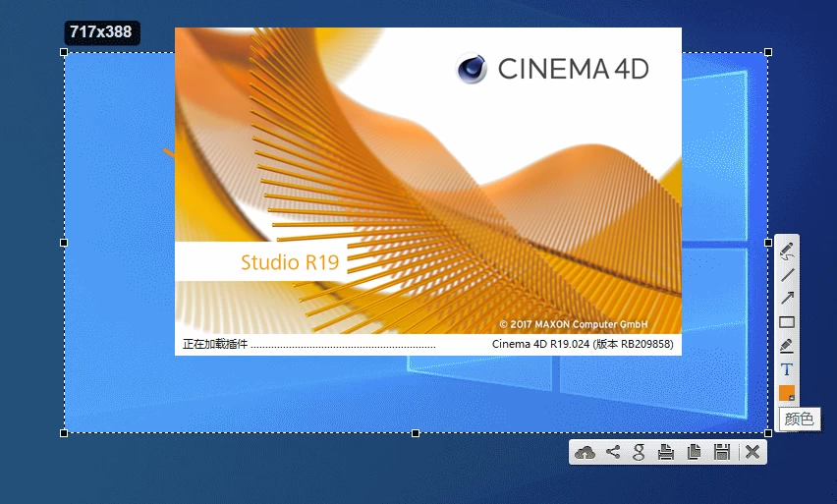Copy the screenshot to clipboard
Image resolution: width=837 pixels, height=504 pixels.
694,452
